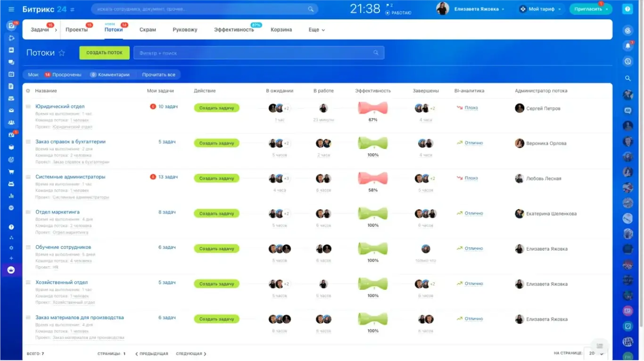Screen dimensions: 644x361
Task: Open the Эффективность tab
Action: coord(233,30)
